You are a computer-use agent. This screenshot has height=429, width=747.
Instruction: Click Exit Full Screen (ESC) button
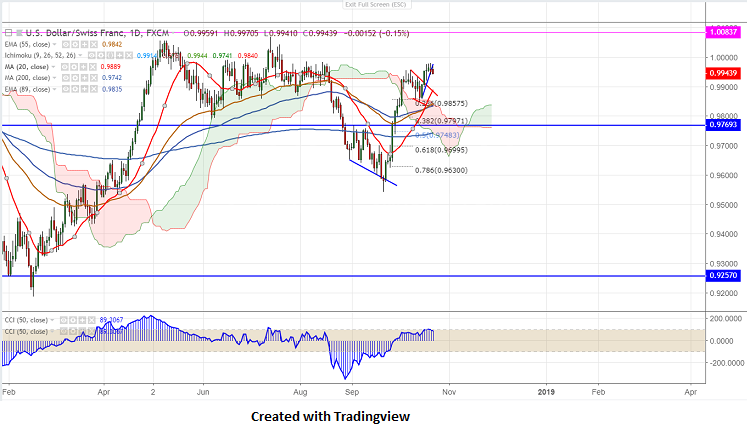click(x=377, y=4)
